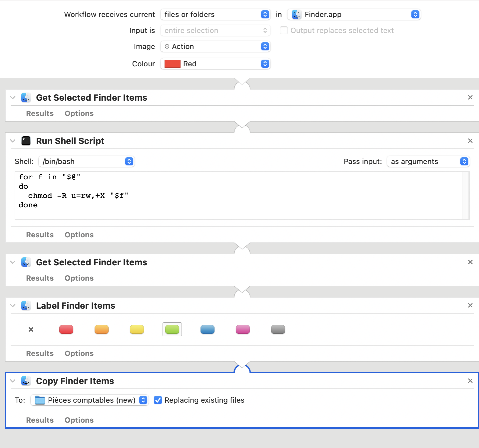
Task: Click inside the shell script text area
Action: click(233, 200)
